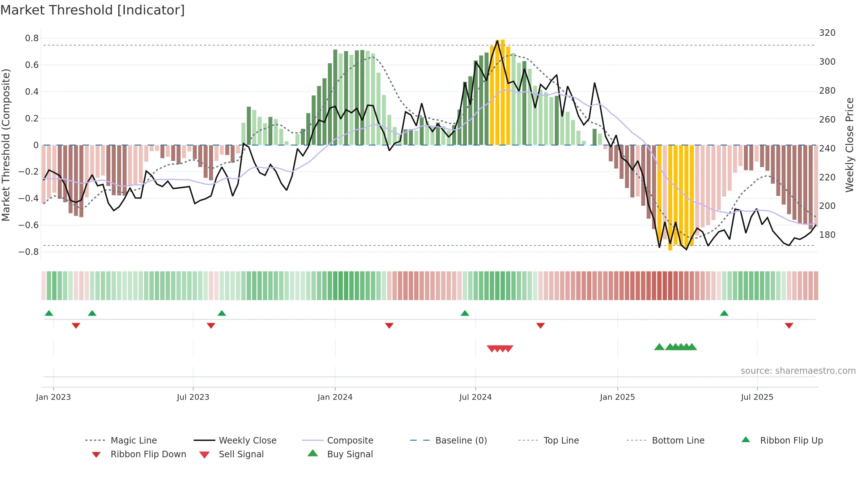Click the lowest yellow bar near −0.8 in 2025
The width and height of the screenshot is (868, 488).
point(670,198)
